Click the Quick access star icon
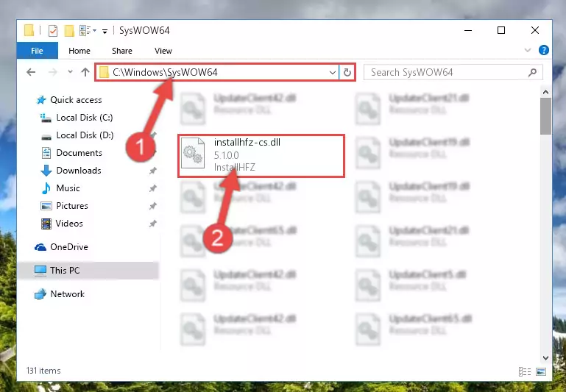The image size is (566, 392). [41, 100]
